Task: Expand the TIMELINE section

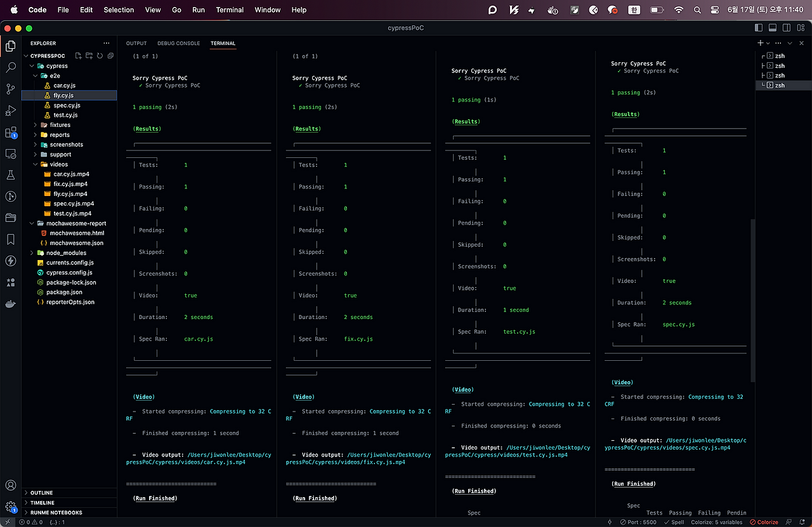Action: click(70, 502)
